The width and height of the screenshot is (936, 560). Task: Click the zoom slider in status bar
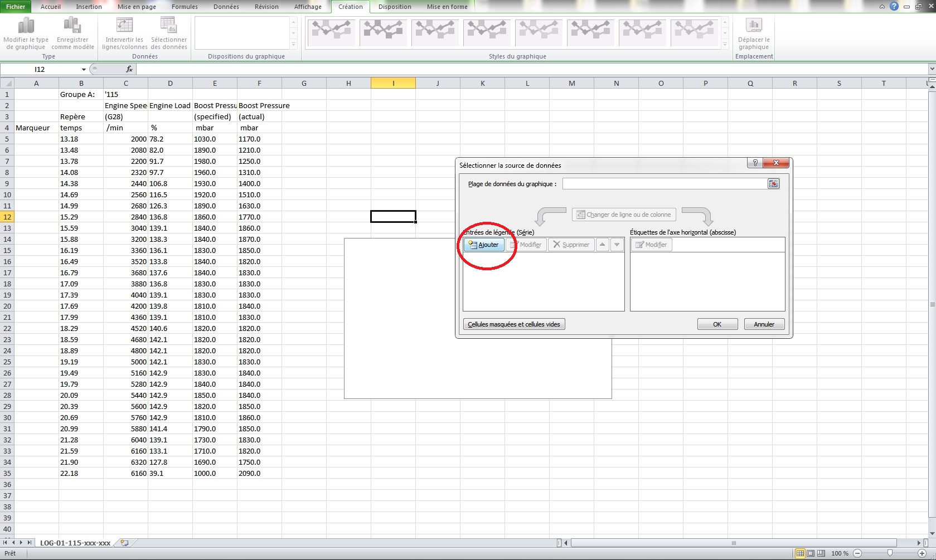[890, 553]
